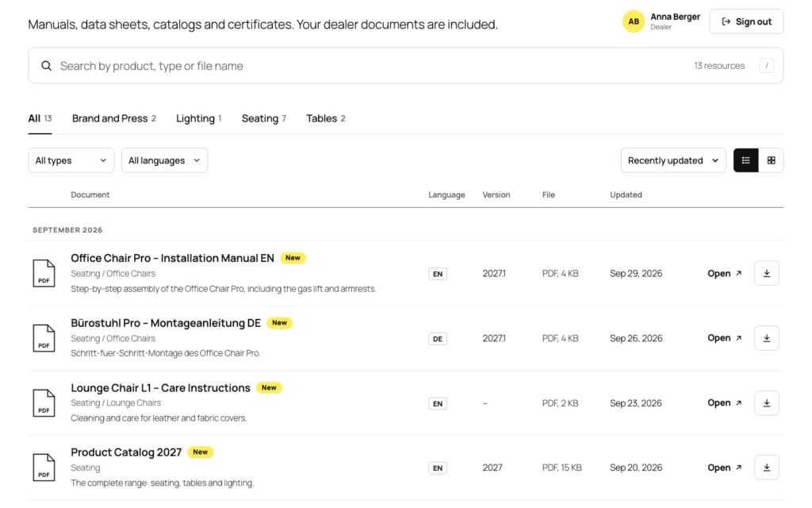Click PDF icon of Bürostuhl Pro Montageanleitung
Viewport: 812px width, 508px height.
44,338
